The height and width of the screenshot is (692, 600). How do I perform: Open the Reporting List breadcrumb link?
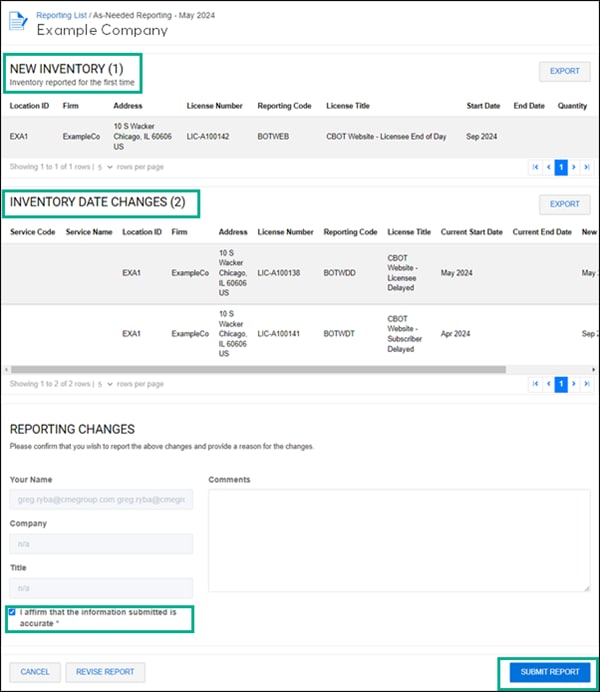[x=62, y=16]
